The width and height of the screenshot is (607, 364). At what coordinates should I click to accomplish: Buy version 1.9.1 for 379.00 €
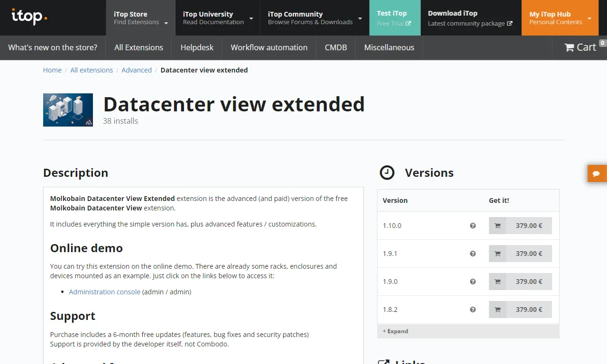click(520, 254)
